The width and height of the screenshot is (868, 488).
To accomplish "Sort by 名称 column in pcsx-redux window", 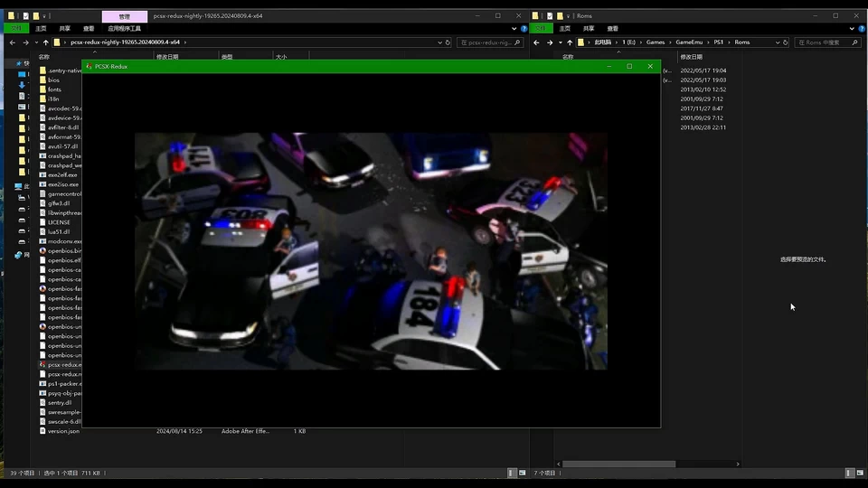I will click(x=44, y=57).
